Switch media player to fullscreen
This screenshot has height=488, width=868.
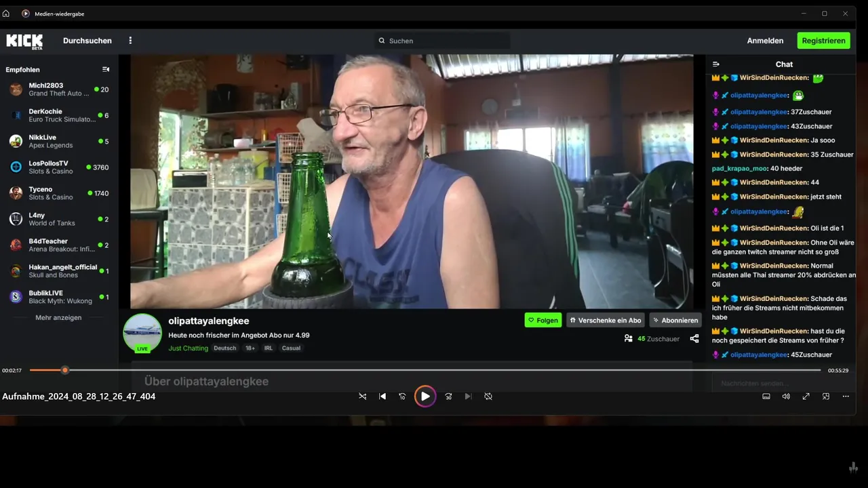806,396
